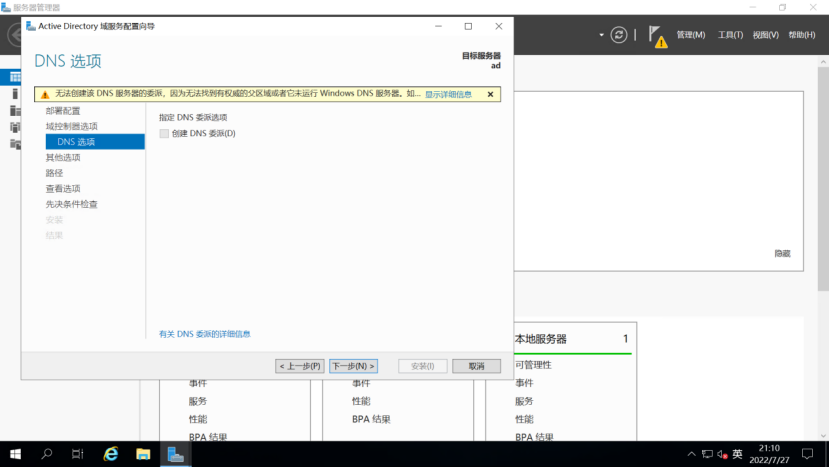This screenshot has width=830, height=467.
Task: Click the warning triangle icon in banner
Action: click(x=45, y=94)
